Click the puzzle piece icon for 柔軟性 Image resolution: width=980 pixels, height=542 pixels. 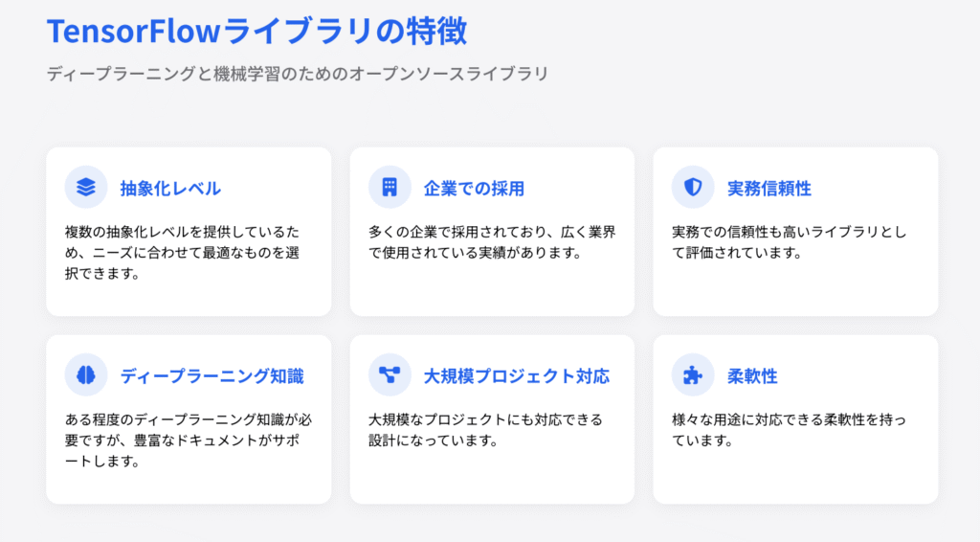tap(693, 374)
